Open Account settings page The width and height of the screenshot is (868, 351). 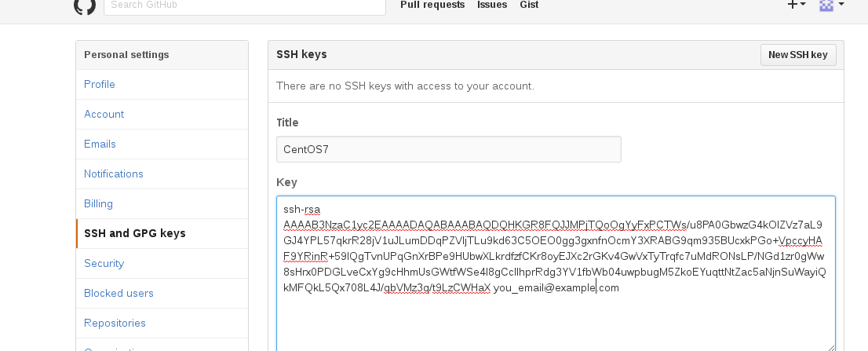pyautogui.click(x=162, y=115)
